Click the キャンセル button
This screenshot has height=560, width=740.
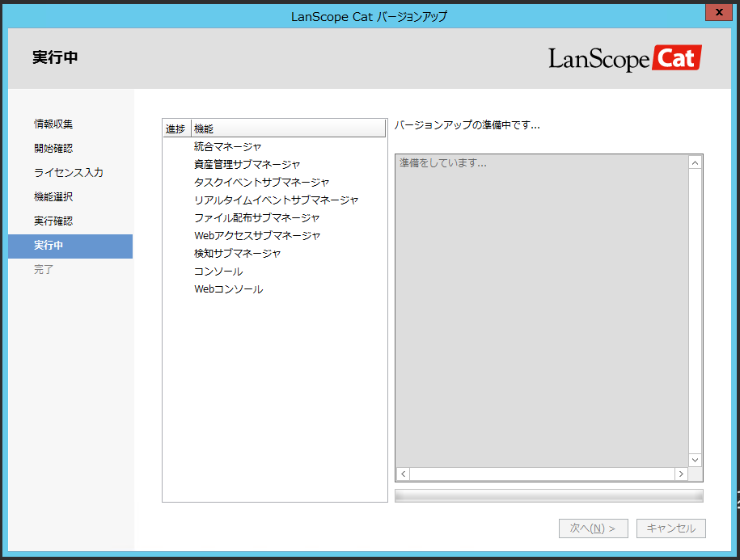point(670,528)
